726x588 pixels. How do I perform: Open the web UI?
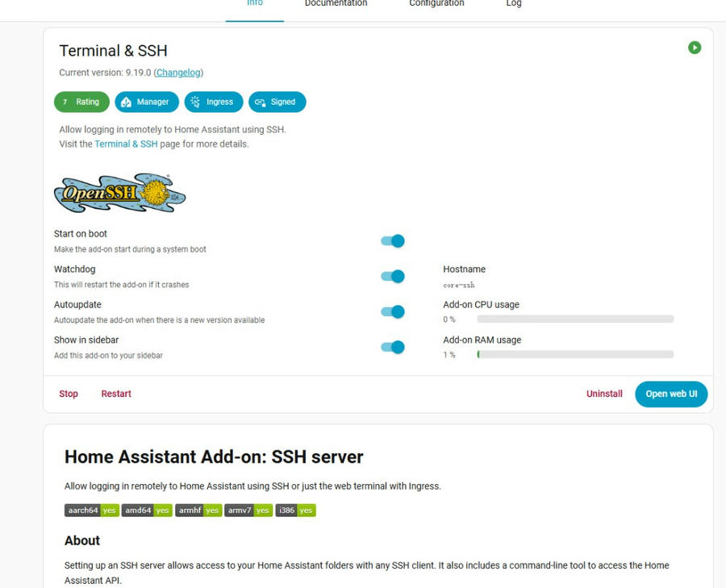671,394
